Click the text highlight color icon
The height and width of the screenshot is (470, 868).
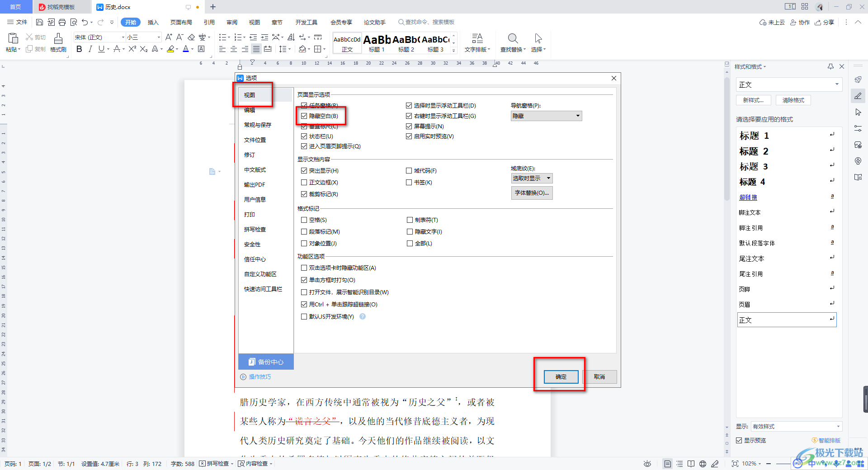click(170, 49)
